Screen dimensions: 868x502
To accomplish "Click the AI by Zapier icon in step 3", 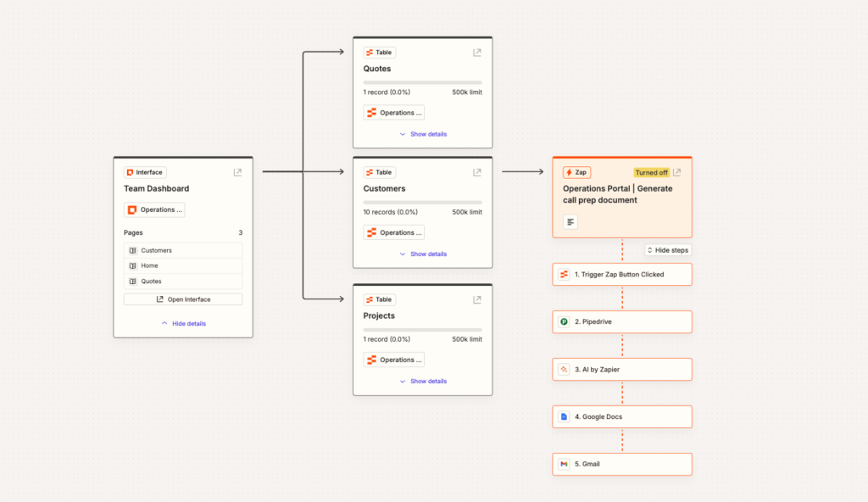I will [565, 369].
